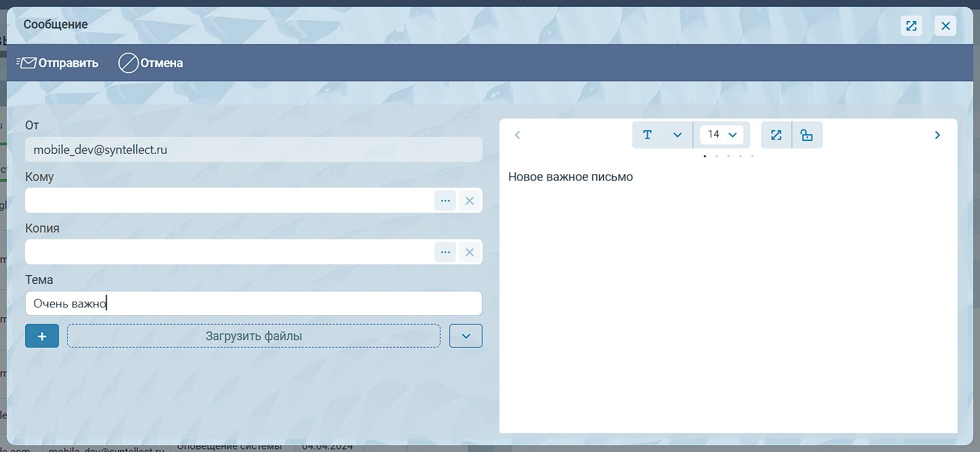Clear the Копия recipients field
This screenshot has width=980, height=452.
(x=470, y=252)
